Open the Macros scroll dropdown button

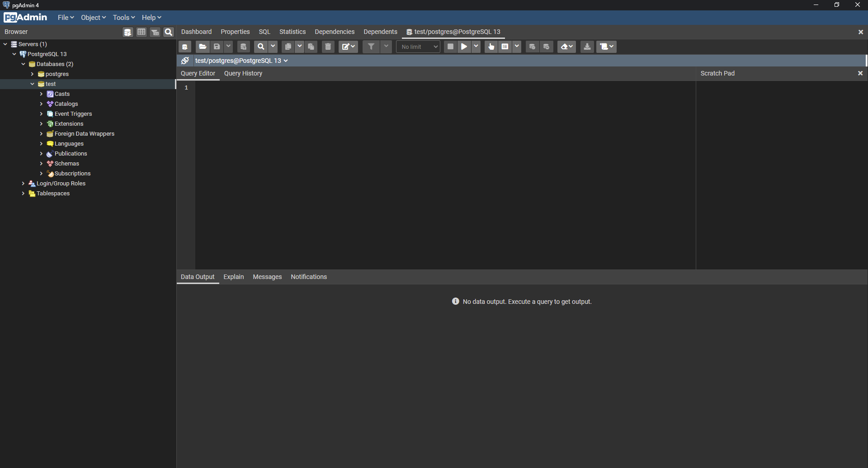click(x=607, y=47)
